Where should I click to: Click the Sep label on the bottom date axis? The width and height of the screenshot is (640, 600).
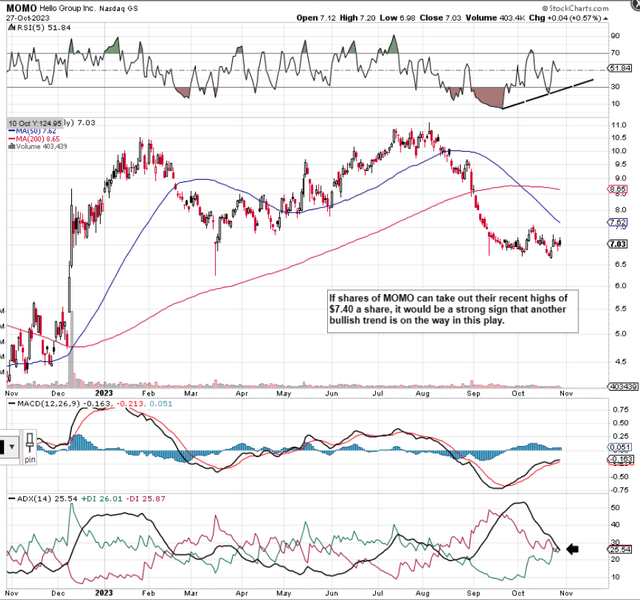tap(473, 593)
